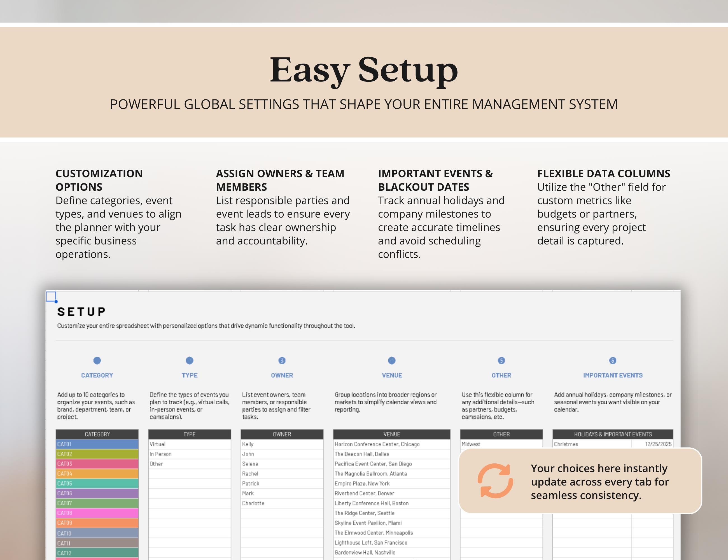Select owner cell Patrick
Image resolution: width=728 pixels, height=560 pixels.
pos(282,483)
